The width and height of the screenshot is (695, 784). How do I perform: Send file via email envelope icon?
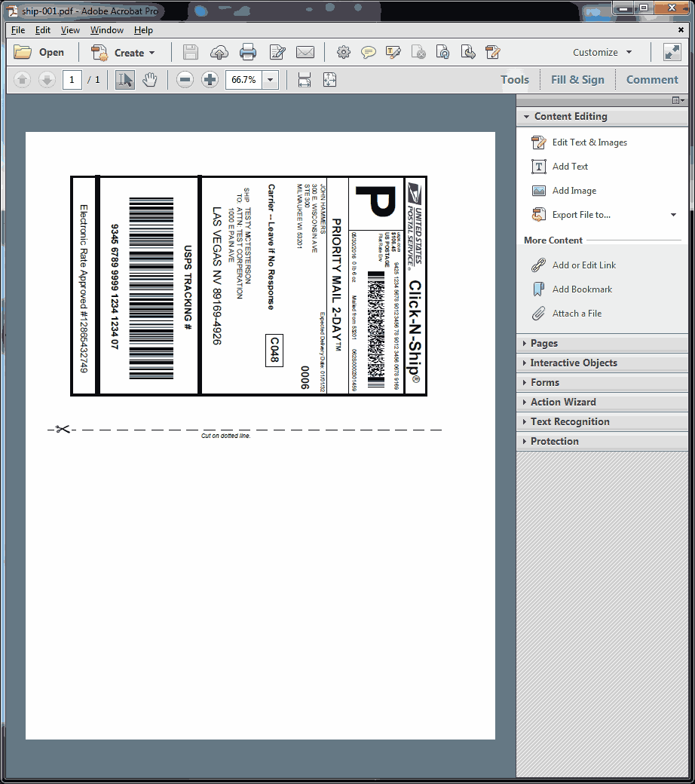(x=305, y=52)
